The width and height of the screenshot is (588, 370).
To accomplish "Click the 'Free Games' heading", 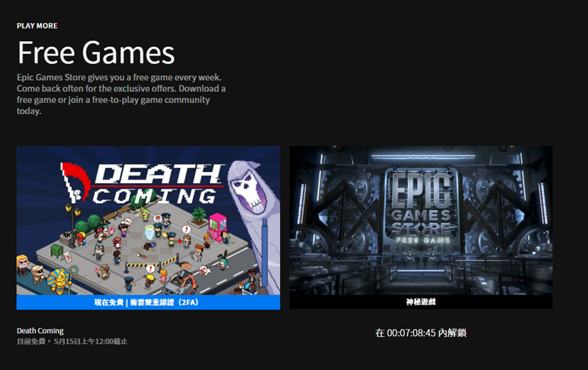I will click(96, 52).
